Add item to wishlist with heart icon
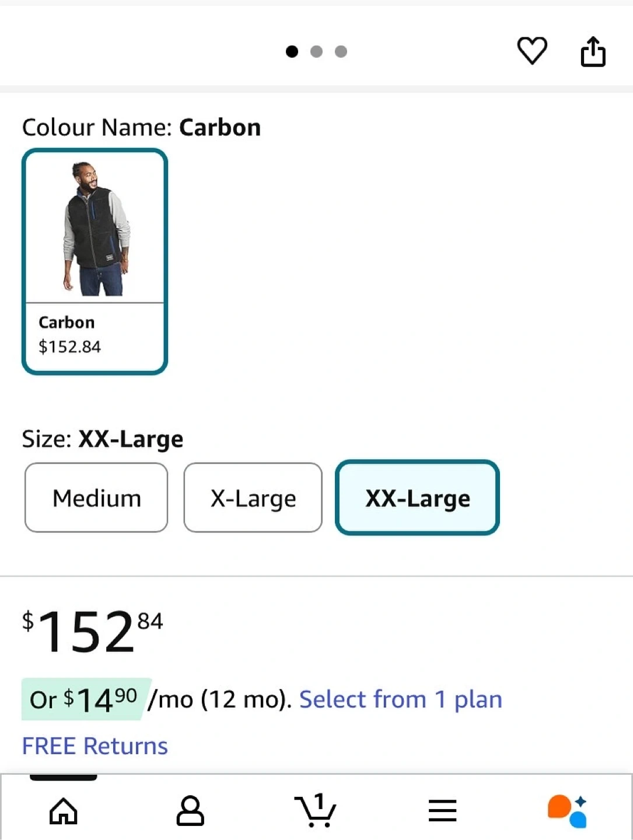 tap(532, 51)
